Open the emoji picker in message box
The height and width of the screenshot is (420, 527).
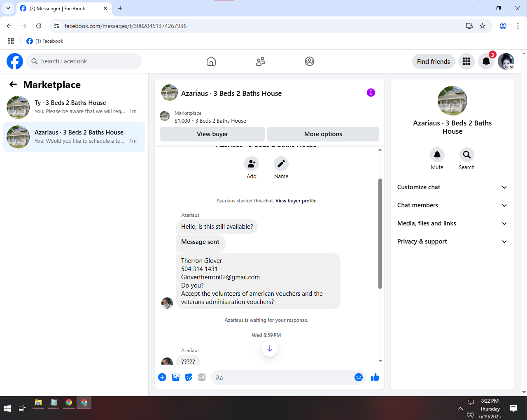[359, 377]
